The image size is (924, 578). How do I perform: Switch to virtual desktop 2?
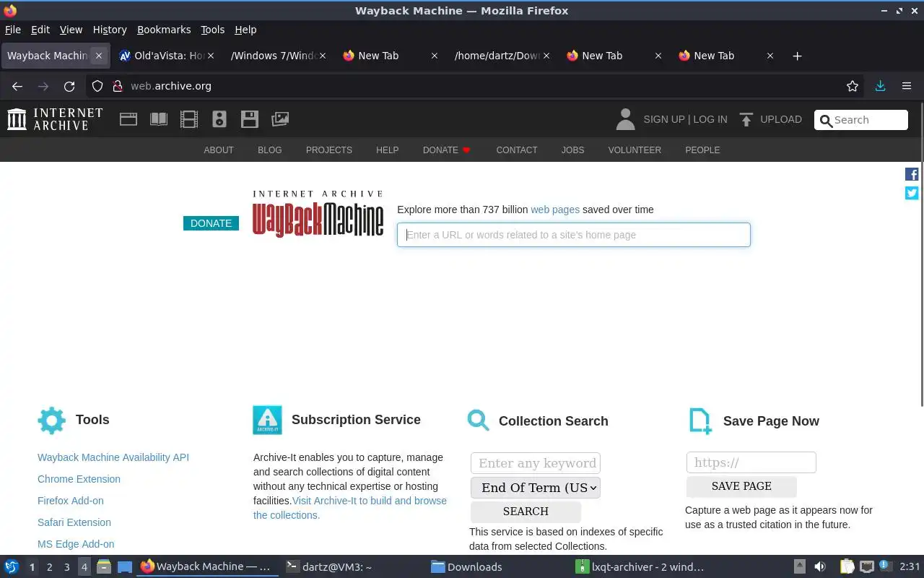pos(49,567)
